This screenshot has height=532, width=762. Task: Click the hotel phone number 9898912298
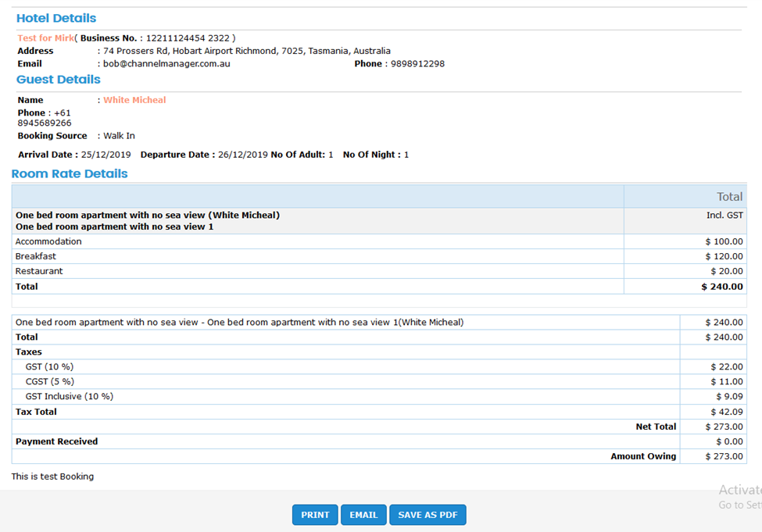pos(417,64)
